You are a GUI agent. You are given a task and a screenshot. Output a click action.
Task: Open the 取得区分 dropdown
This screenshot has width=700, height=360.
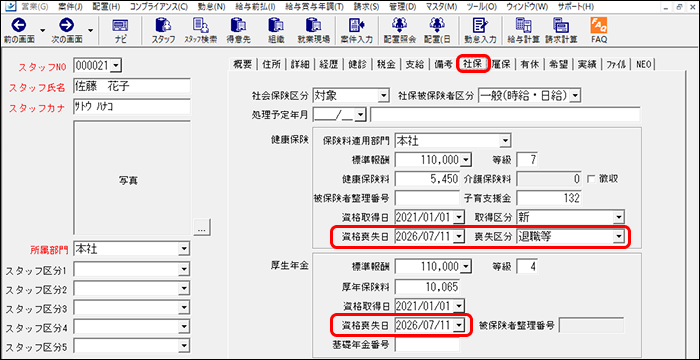(619, 218)
